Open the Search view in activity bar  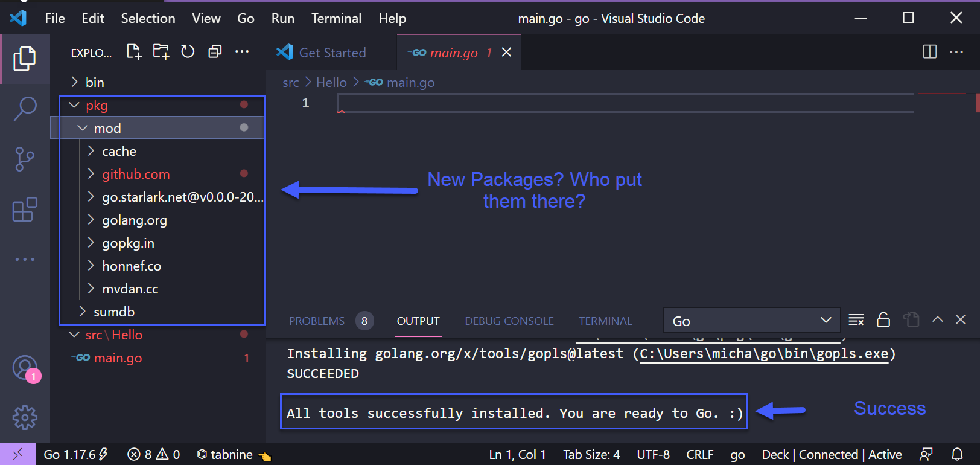pyautogui.click(x=25, y=109)
